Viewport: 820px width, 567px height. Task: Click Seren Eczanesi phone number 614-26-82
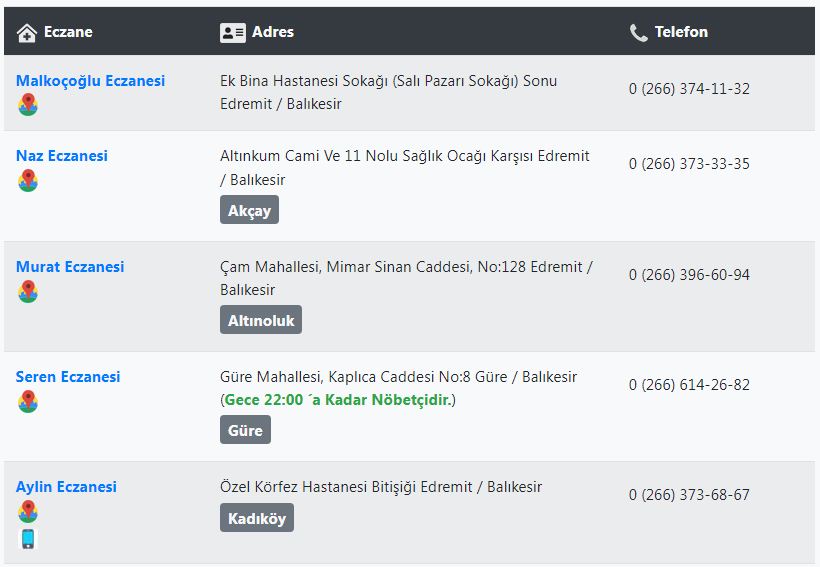(689, 384)
